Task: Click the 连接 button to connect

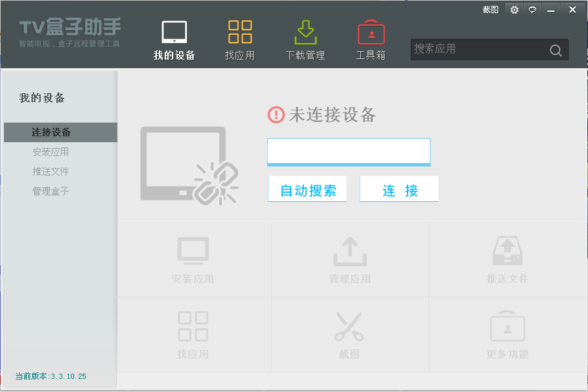Action: [399, 189]
